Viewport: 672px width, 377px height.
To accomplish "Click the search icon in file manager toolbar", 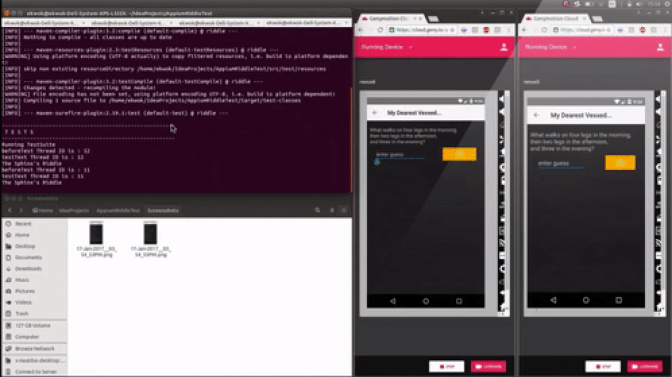I will pyautogui.click(x=318, y=210).
